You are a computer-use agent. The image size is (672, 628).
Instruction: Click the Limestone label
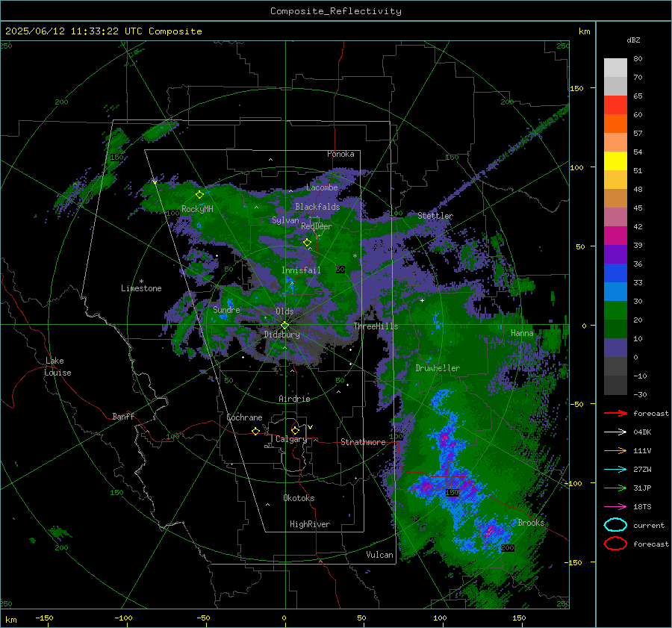141,288
